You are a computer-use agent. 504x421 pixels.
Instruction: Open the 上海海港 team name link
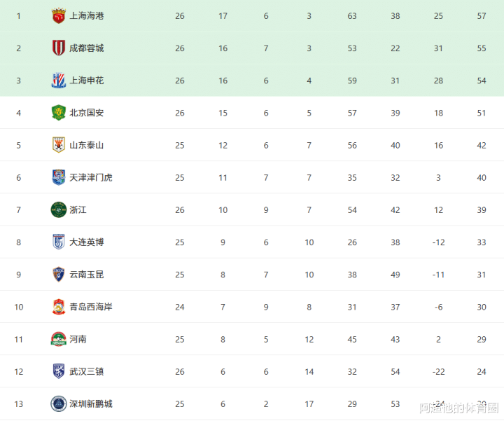click(87, 16)
